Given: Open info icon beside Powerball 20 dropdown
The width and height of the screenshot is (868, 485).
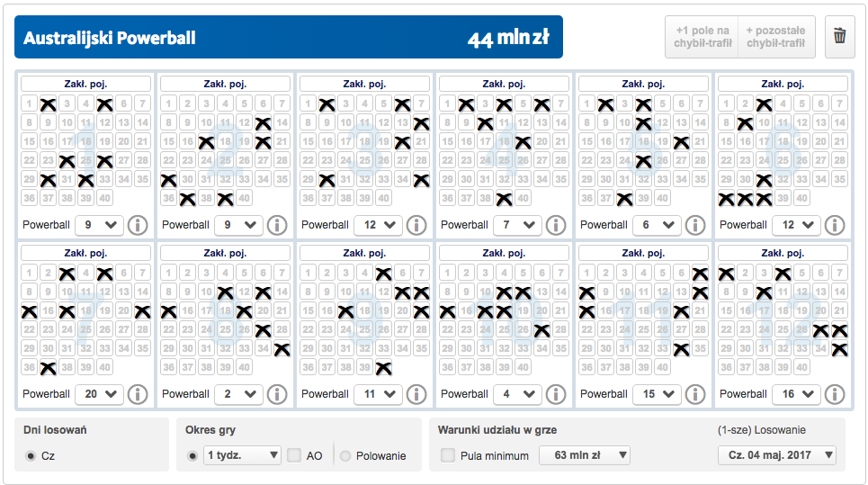Looking at the screenshot, I should coord(138,394).
